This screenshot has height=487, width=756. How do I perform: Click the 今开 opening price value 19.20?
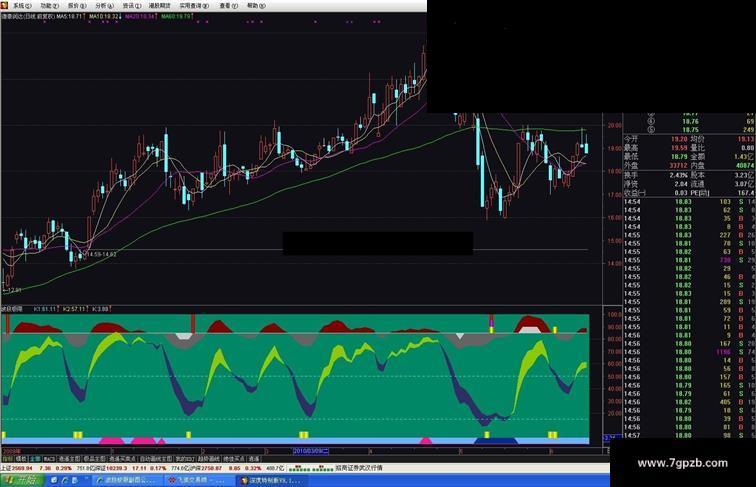tap(679, 139)
